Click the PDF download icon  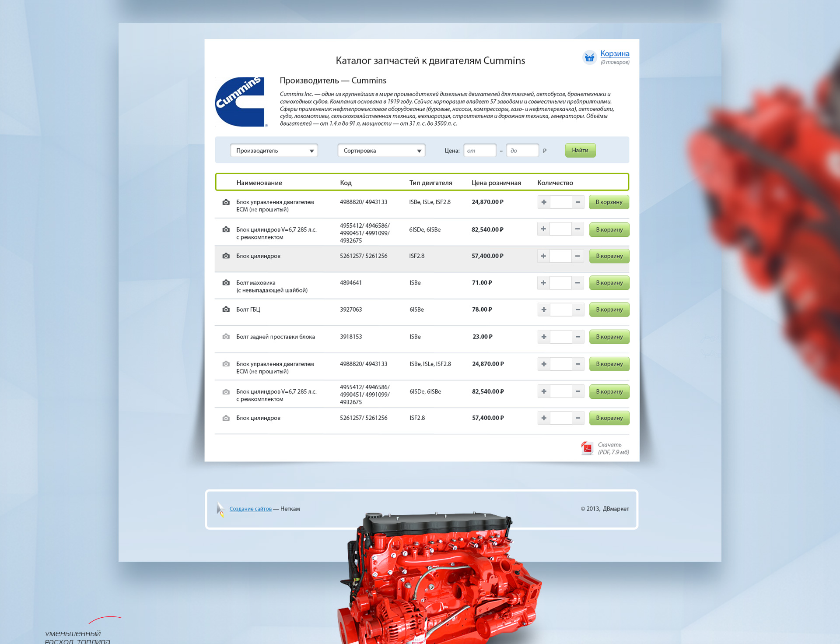pos(587,448)
